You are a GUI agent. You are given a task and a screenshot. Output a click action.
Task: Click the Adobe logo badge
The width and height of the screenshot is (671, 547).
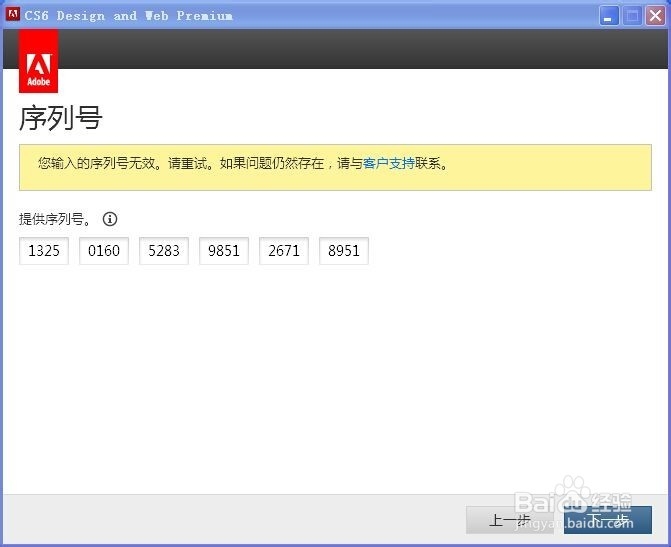(x=39, y=61)
